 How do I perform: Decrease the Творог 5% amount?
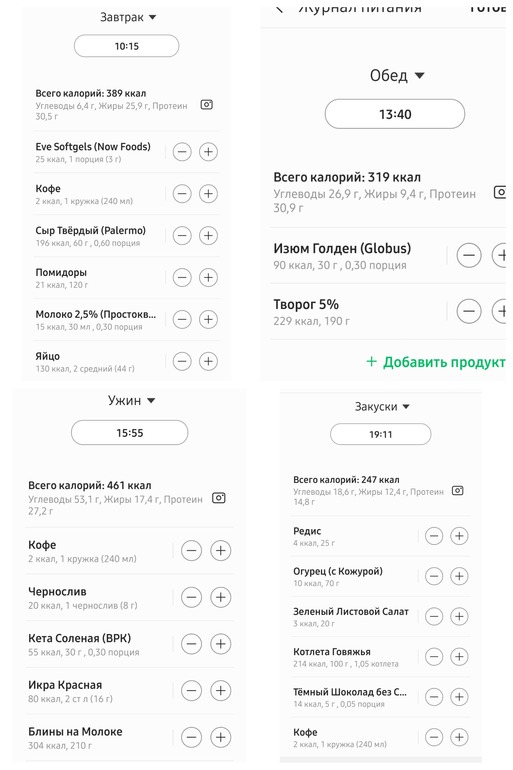coord(469,311)
